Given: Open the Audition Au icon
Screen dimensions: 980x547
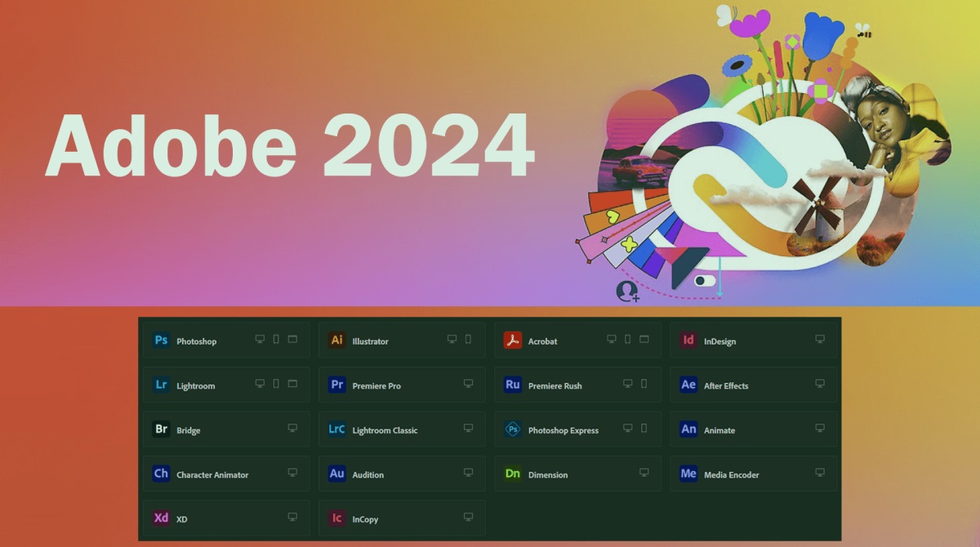Looking at the screenshot, I should [x=336, y=474].
